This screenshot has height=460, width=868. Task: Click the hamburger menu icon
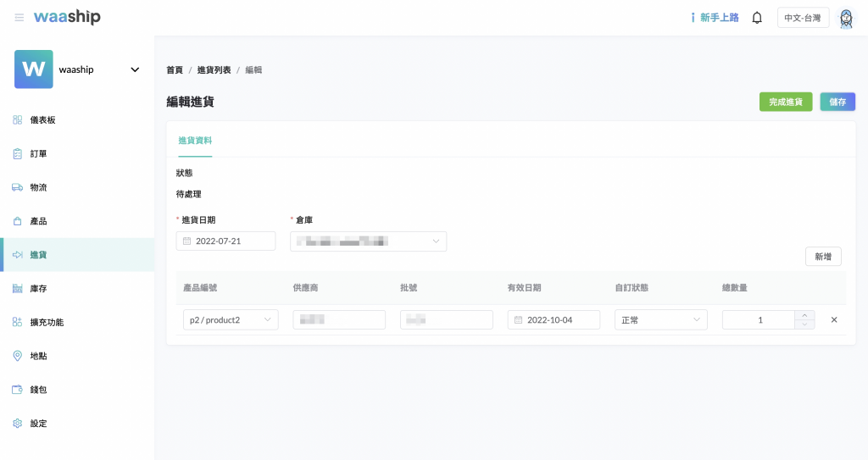(19, 18)
